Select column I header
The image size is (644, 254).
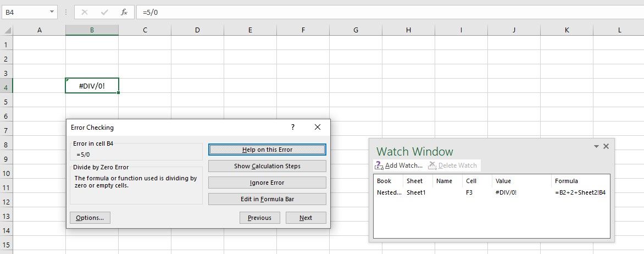pos(461,30)
